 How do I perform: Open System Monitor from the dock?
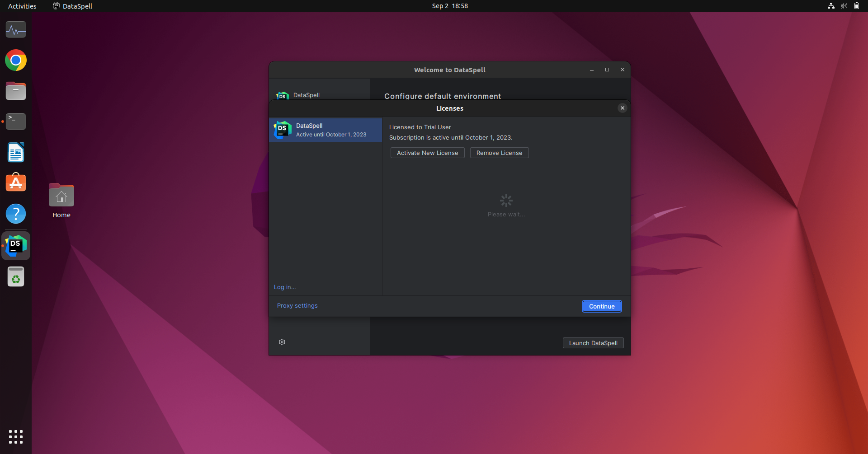[x=16, y=30]
